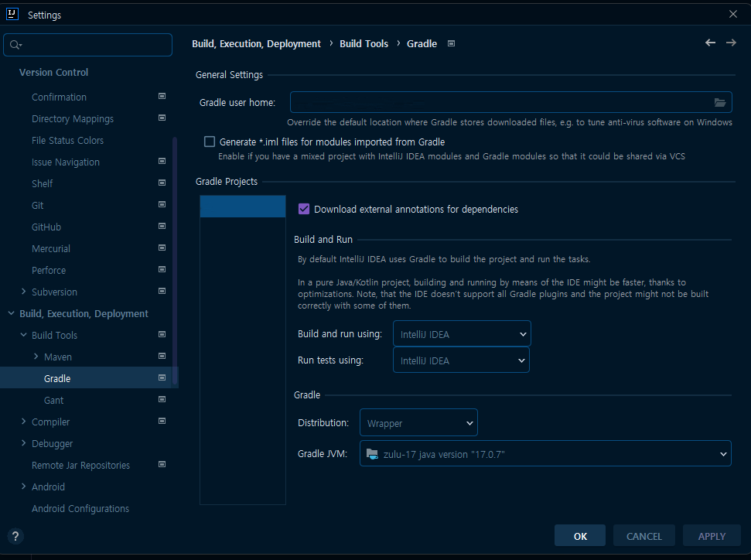
Task: Open the Shelf settings page
Action: pos(42,183)
